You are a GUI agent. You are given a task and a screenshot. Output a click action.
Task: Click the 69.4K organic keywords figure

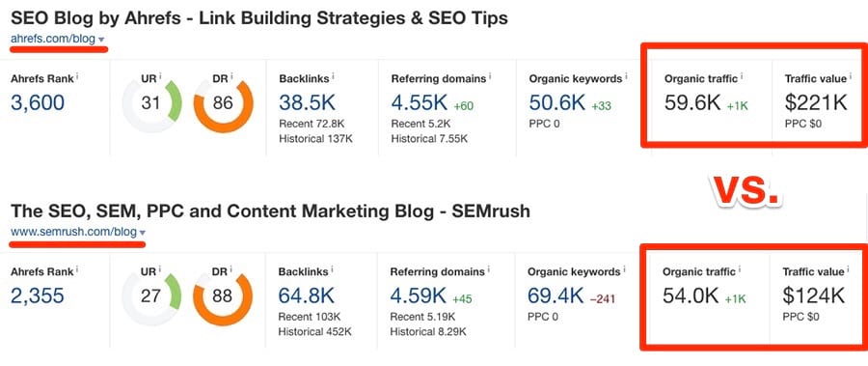(x=556, y=296)
